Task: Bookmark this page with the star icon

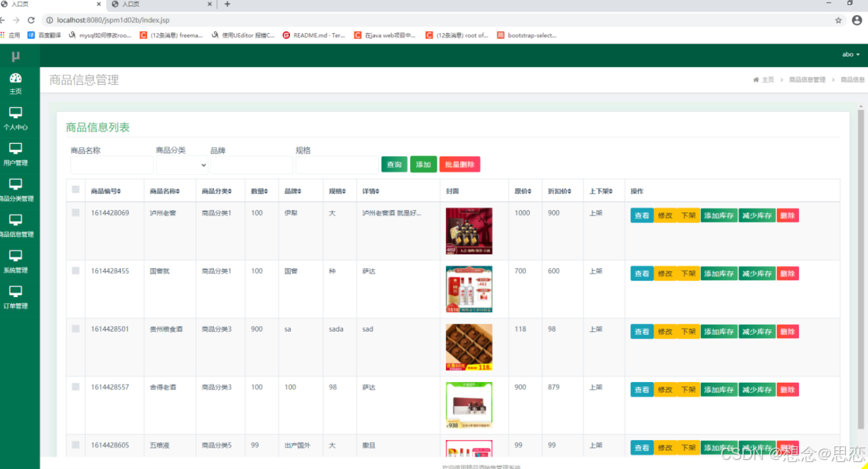Action: point(838,21)
